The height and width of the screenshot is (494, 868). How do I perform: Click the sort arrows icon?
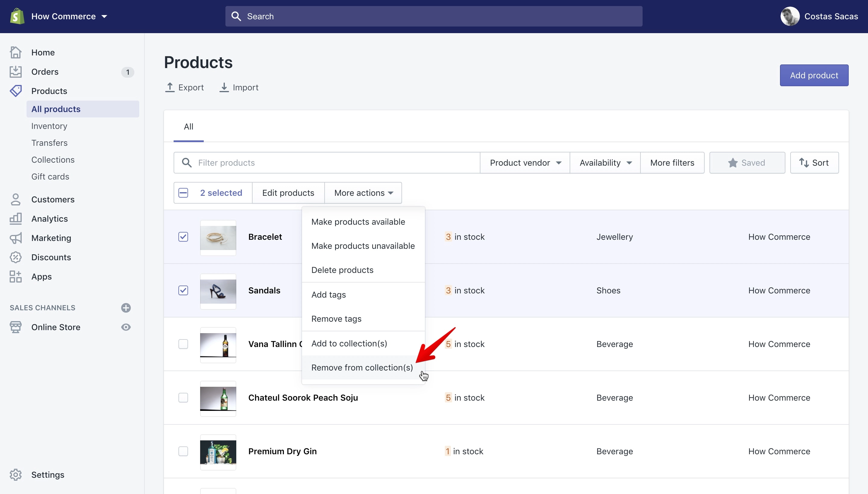(804, 163)
